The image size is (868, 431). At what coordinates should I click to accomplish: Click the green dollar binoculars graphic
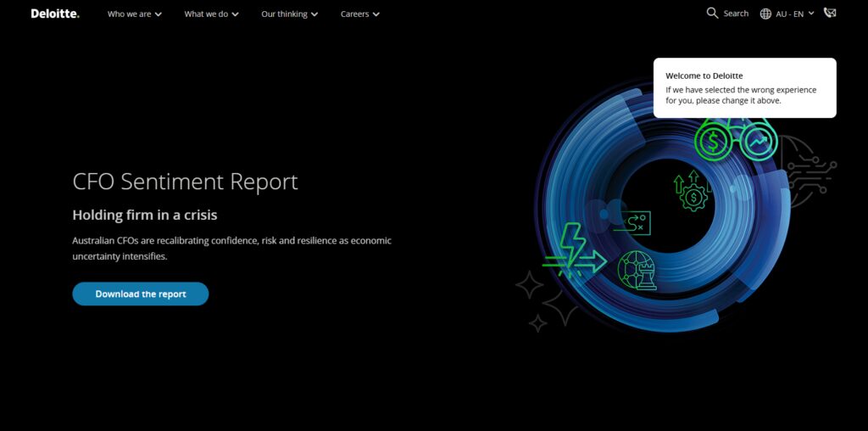(x=736, y=140)
